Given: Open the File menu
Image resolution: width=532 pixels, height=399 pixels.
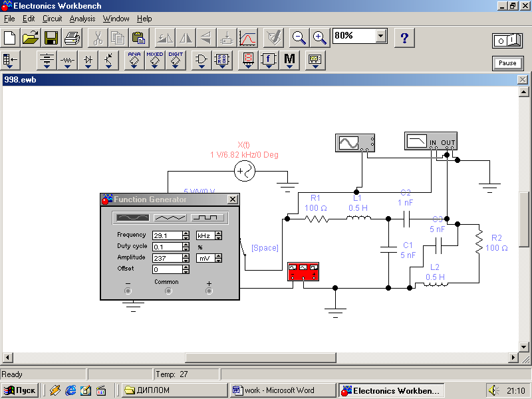Looking at the screenshot, I should pyautogui.click(x=9, y=19).
